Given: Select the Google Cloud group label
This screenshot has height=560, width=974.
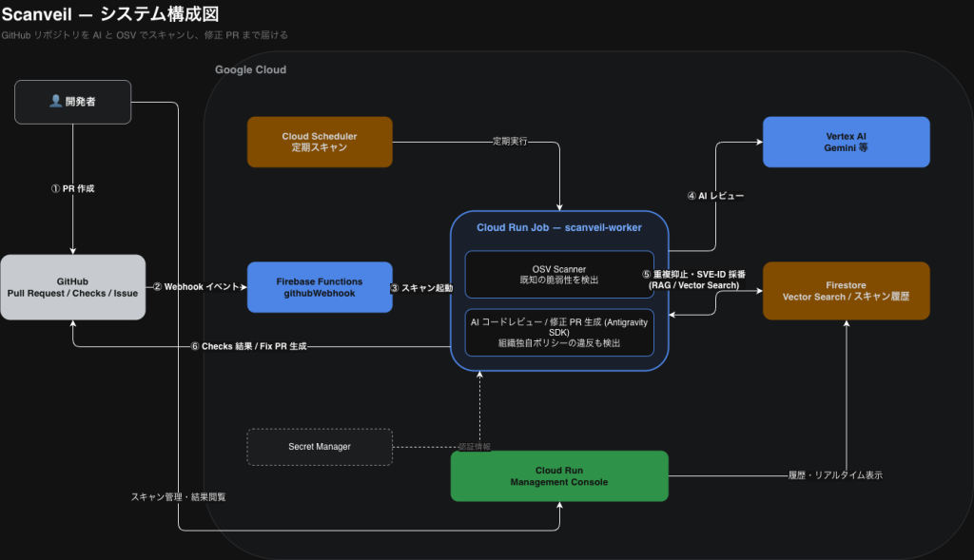Looking at the screenshot, I should (x=250, y=69).
